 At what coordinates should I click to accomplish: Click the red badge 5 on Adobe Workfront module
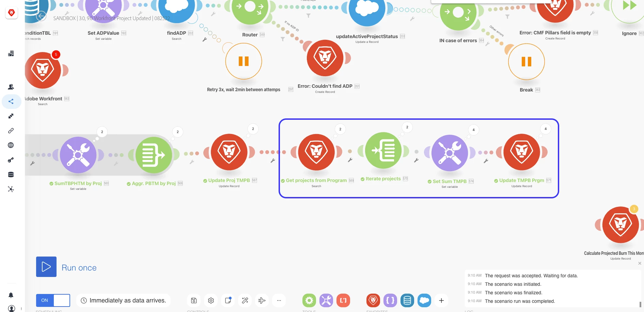pos(56,54)
